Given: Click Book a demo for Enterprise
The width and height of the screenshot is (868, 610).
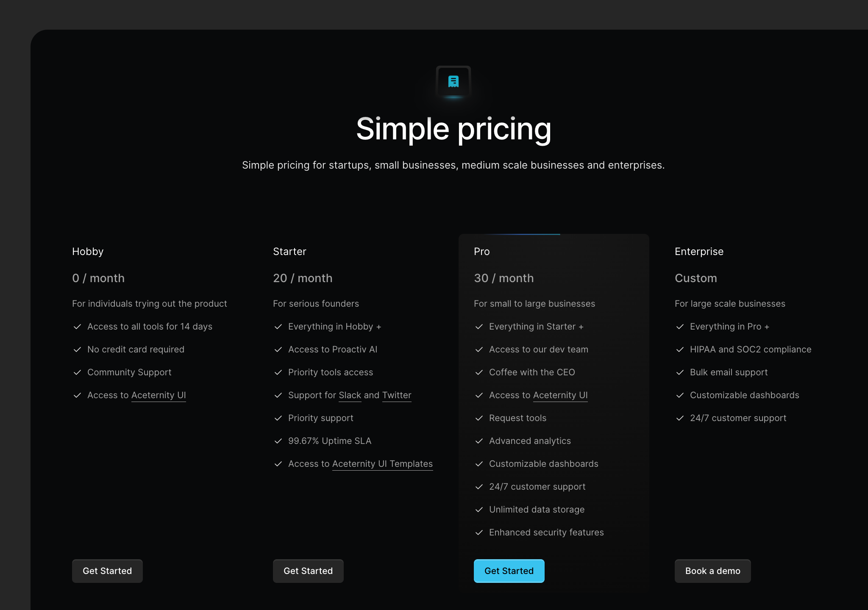Looking at the screenshot, I should click(x=712, y=571).
